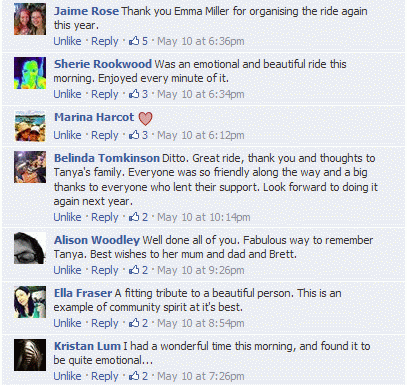Open the May 10 at 9:26pm timestamp
This screenshot has height=385, width=407.
click(201, 270)
